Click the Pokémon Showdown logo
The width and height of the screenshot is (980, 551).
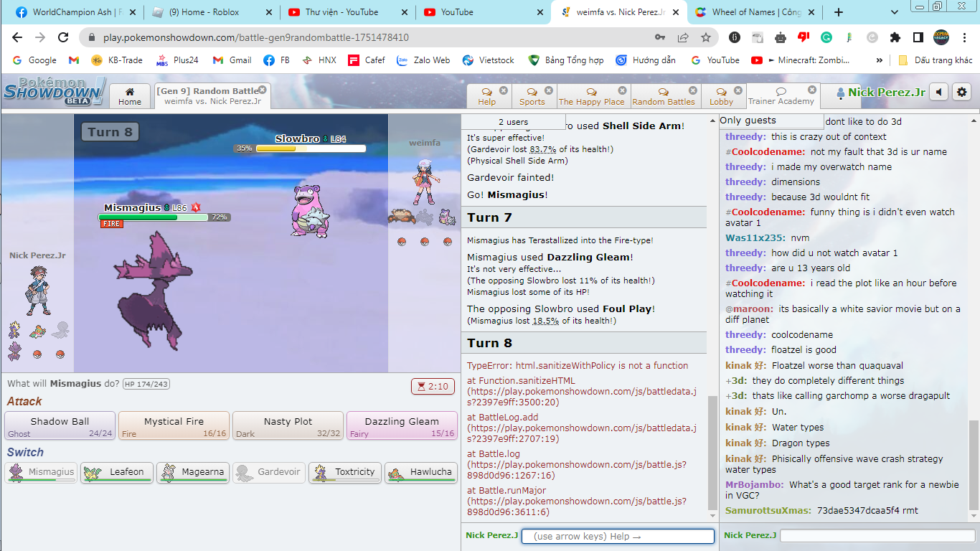(55, 92)
